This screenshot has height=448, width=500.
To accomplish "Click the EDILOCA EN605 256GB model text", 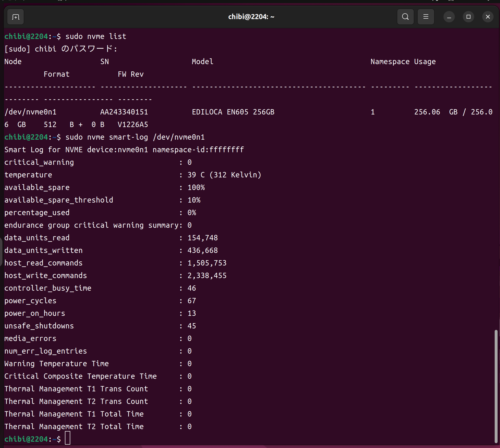I will point(233,112).
